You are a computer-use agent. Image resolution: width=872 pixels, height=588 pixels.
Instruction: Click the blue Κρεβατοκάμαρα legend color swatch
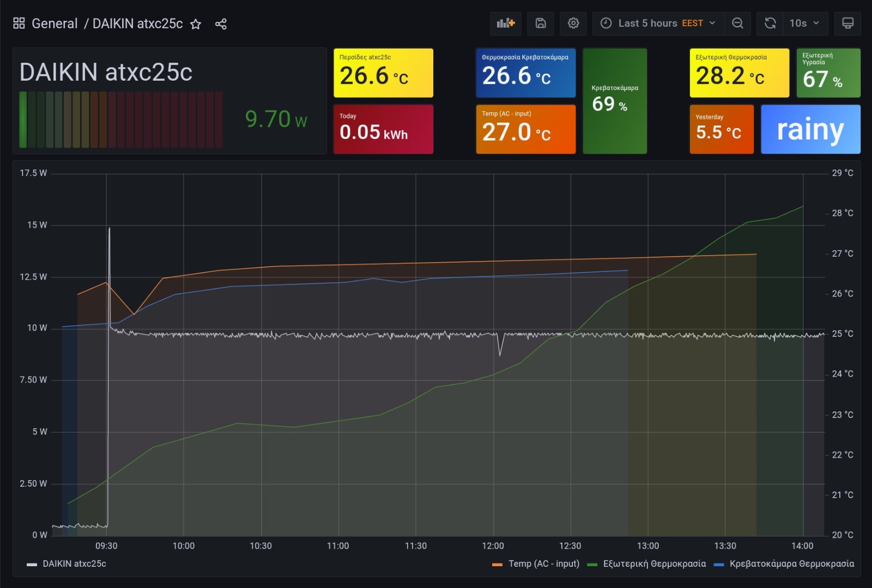[x=719, y=565]
